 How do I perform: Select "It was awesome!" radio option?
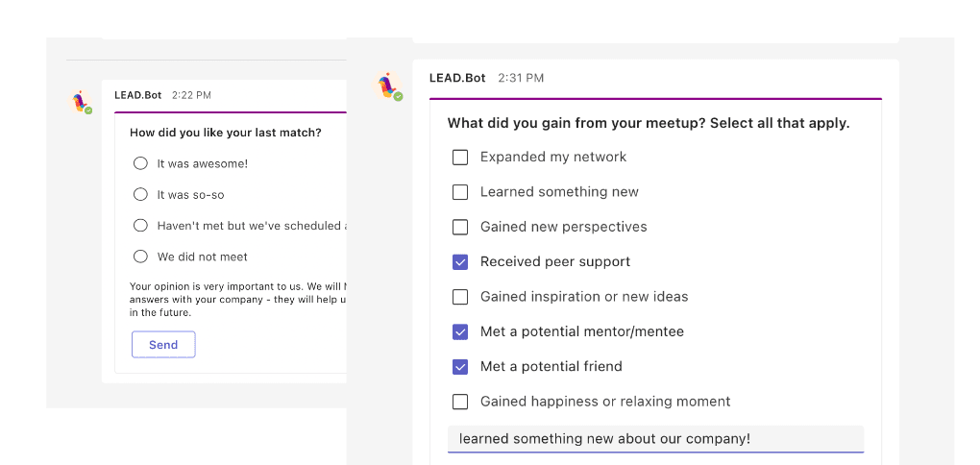(x=141, y=163)
